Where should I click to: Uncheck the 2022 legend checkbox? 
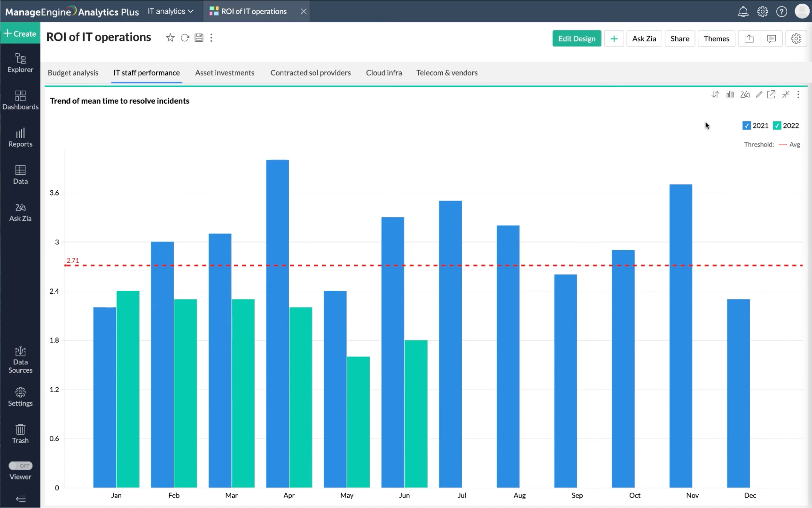coord(777,126)
